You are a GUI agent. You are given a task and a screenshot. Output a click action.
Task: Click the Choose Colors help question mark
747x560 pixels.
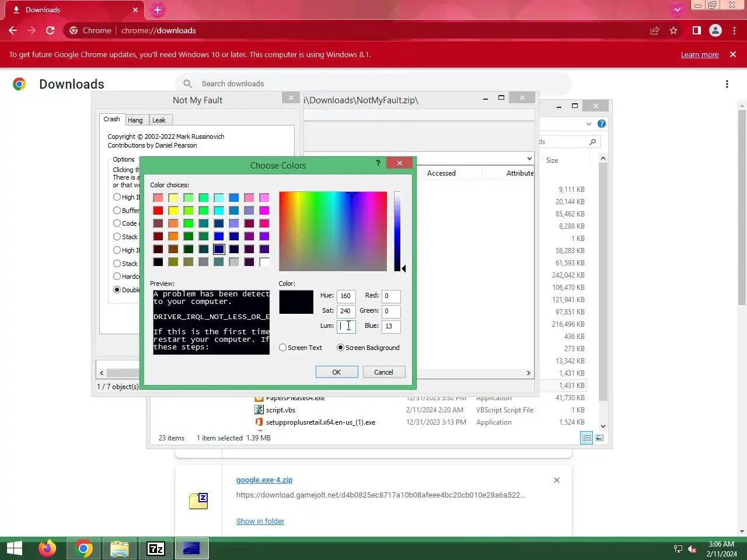pos(378,163)
